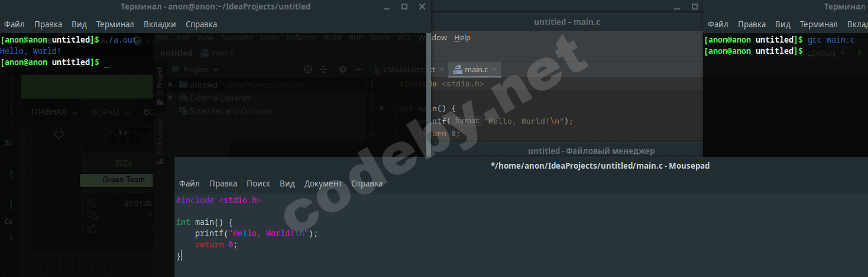Click the thumbs-up likes icon under Green Team
This screenshot has width=868, height=277.
tap(92, 228)
